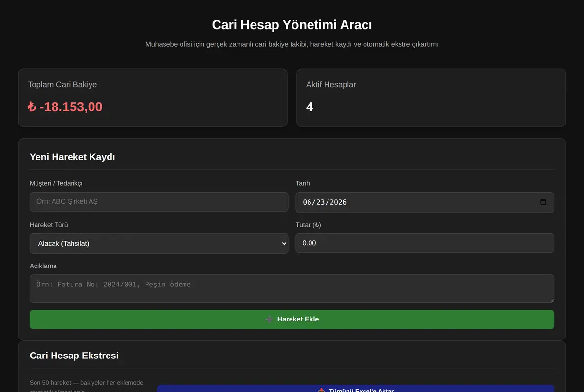Open the Tarih date field
This screenshot has height=392, width=584.
[x=425, y=202]
